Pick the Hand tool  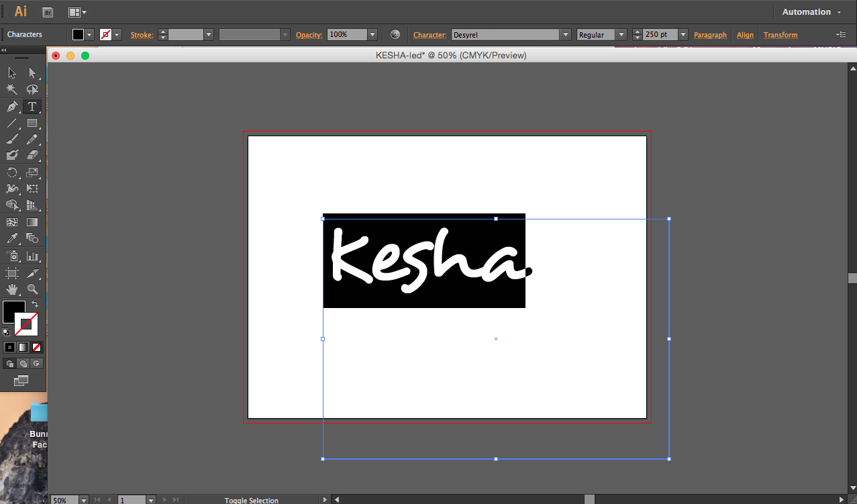pyautogui.click(x=12, y=289)
